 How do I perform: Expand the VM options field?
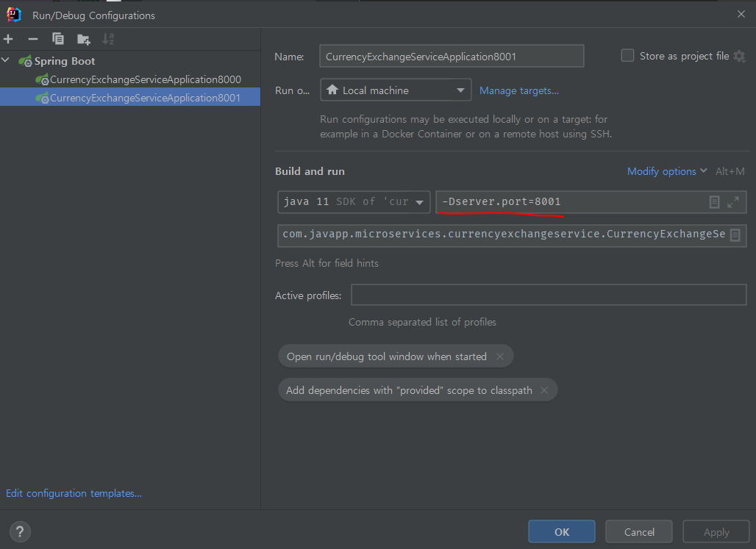[x=733, y=202]
